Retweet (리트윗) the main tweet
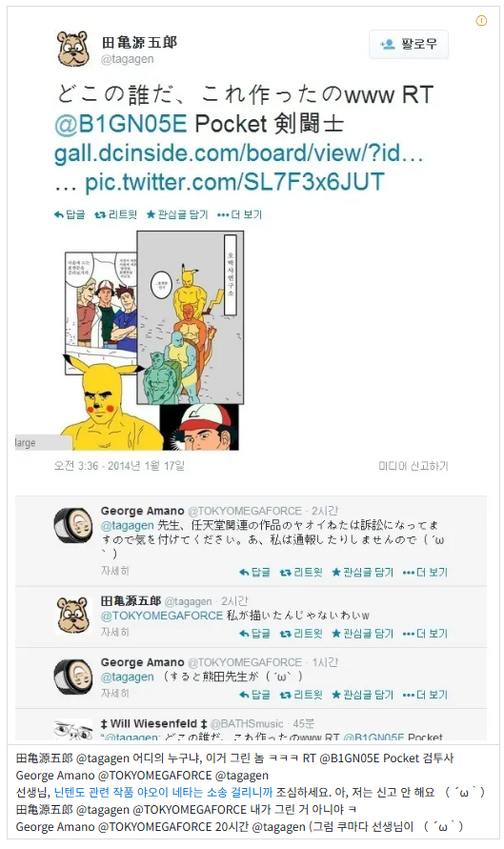 point(116,214)
